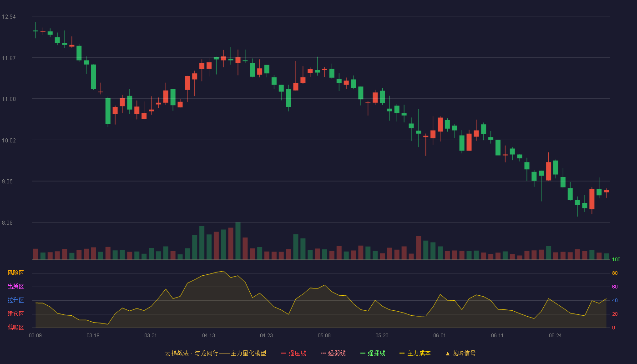The height and width of the screenshot is (364, 637).
Task: Click the 03-19 date label
Action: point(93,335)
